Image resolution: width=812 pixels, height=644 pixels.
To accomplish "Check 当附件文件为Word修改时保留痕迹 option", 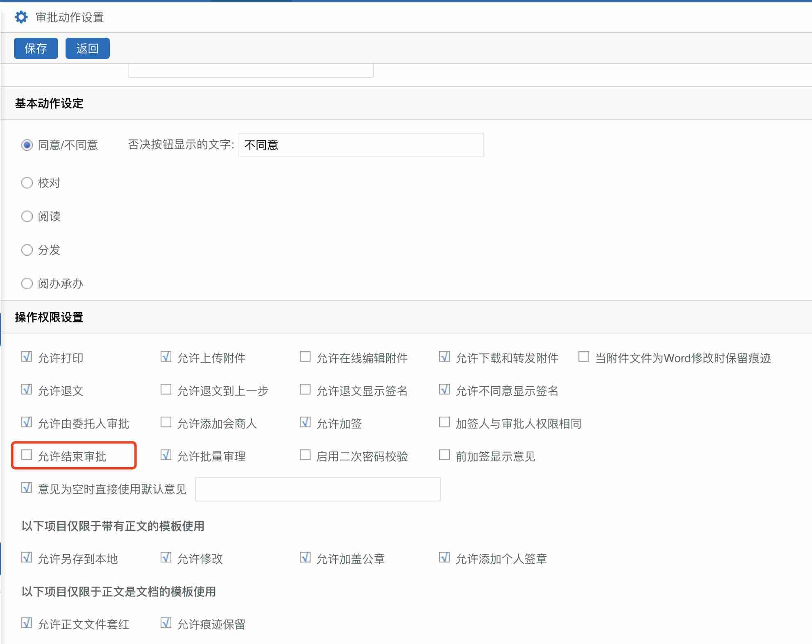I will click(583, 357).
